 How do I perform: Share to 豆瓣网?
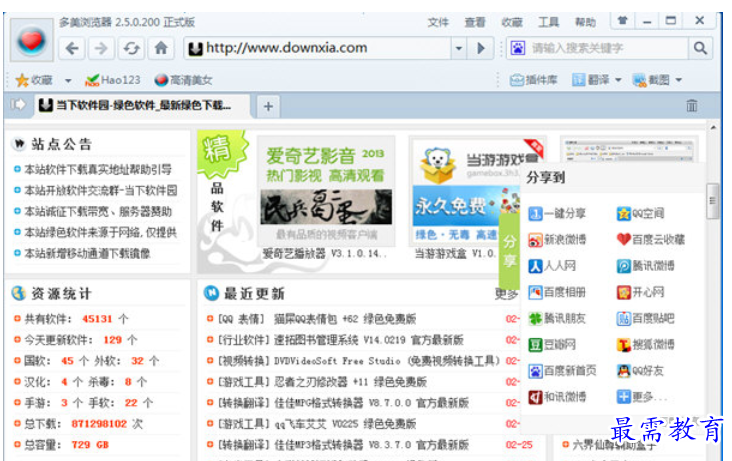point(552,345)
